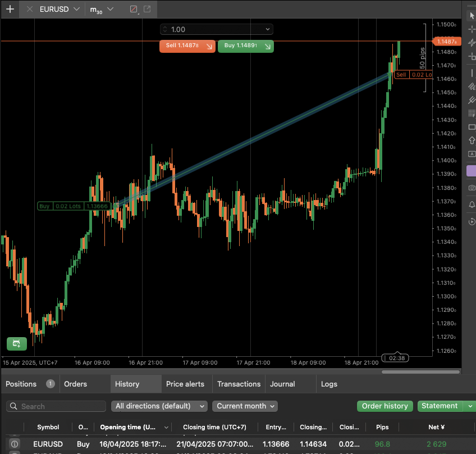Sort by the Net ¥ column header
Viewport: 476px width, 454px height.
(437, 427)
